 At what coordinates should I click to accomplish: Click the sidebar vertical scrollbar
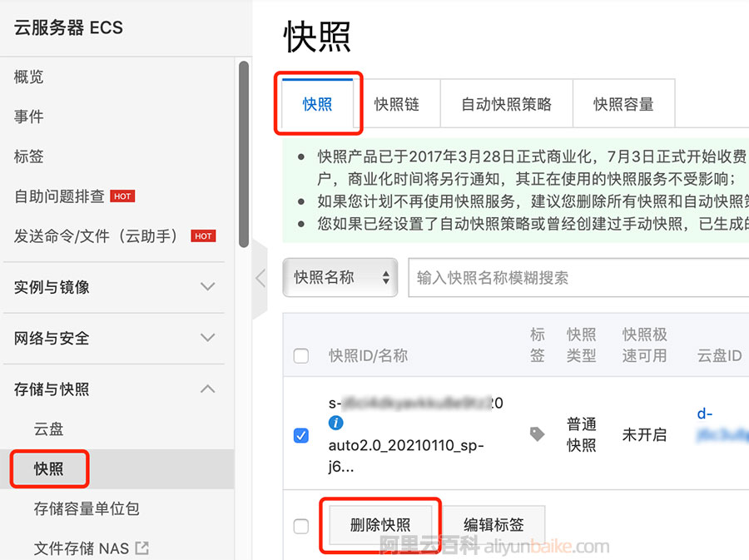pyautogui.click(x=244, y=154)
